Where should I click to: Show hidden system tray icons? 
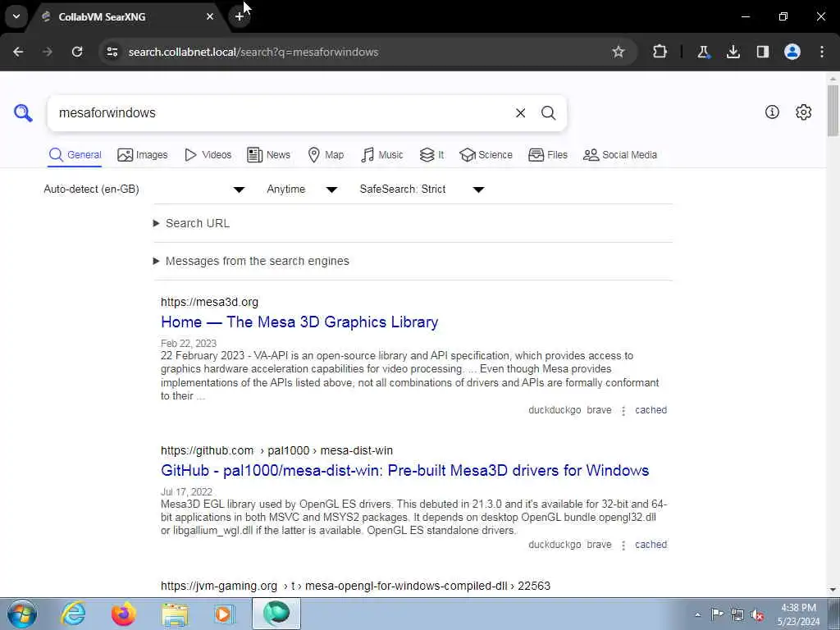pyautogui.click(x=697, y=614)
